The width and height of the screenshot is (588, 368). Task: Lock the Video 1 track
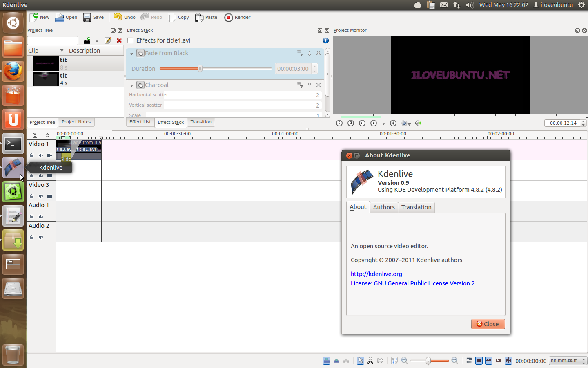point(32,155)
